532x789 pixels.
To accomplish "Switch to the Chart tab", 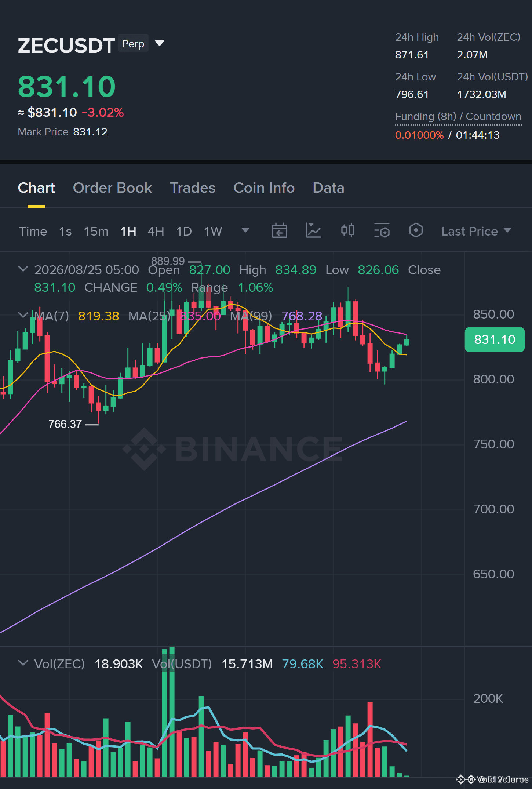I will coord(36,188).
